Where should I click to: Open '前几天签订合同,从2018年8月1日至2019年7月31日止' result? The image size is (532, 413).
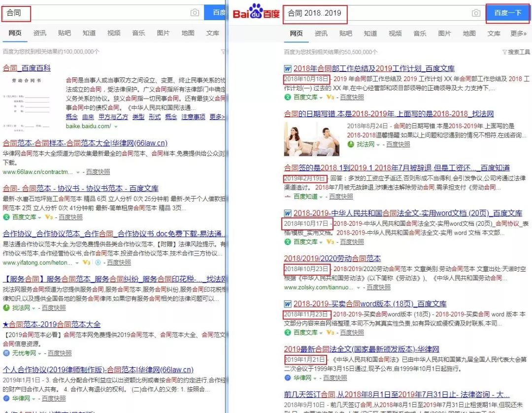pos(397,395)
